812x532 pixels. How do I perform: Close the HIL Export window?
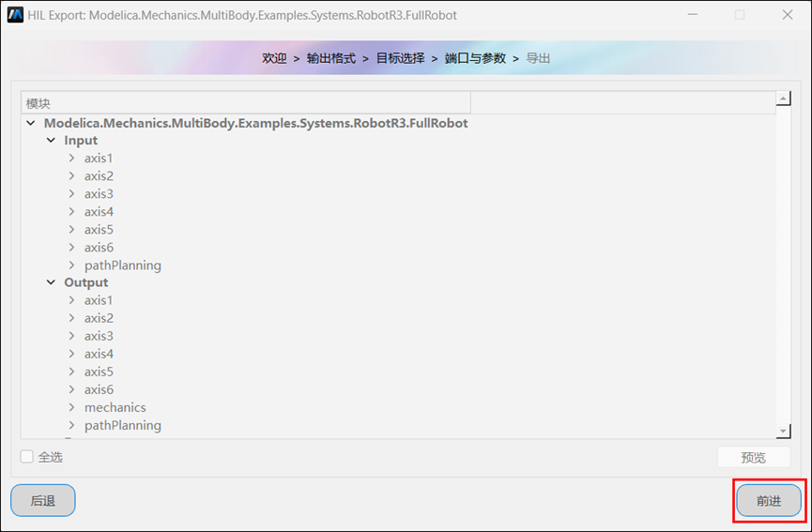[x=788, y=15]
